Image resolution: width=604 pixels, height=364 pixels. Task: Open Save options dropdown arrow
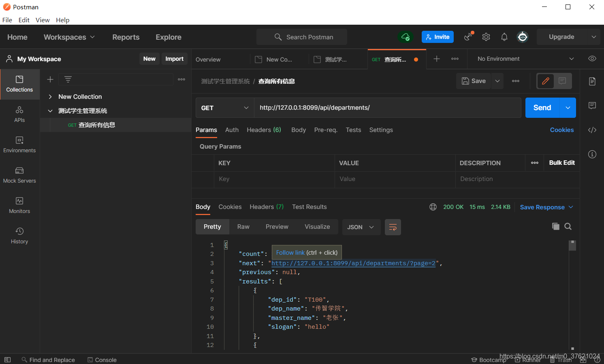point(497,81)
